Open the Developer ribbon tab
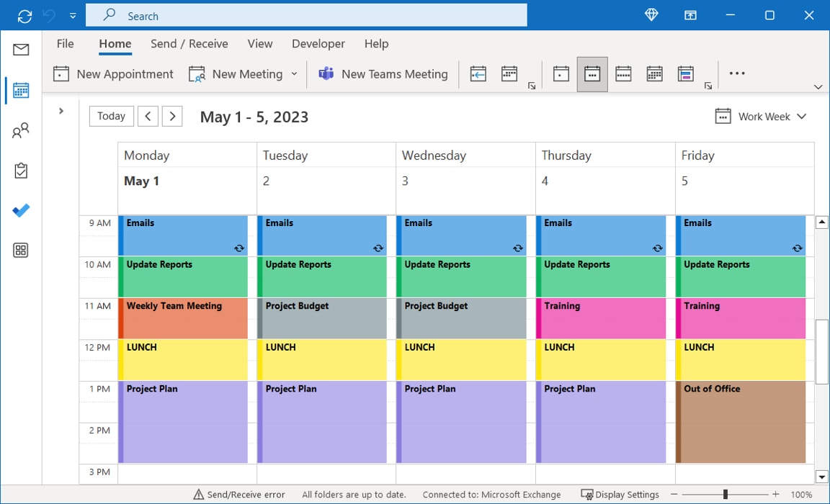This screenshot has width=830, height=504. click(318, 44)
